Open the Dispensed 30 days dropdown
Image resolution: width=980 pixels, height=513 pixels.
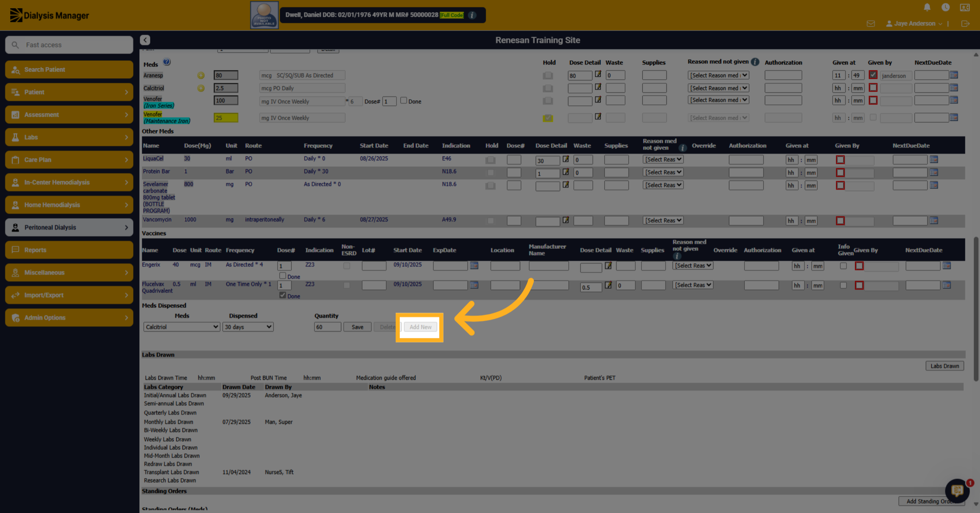pyautogui.click(x=248, y=327)
